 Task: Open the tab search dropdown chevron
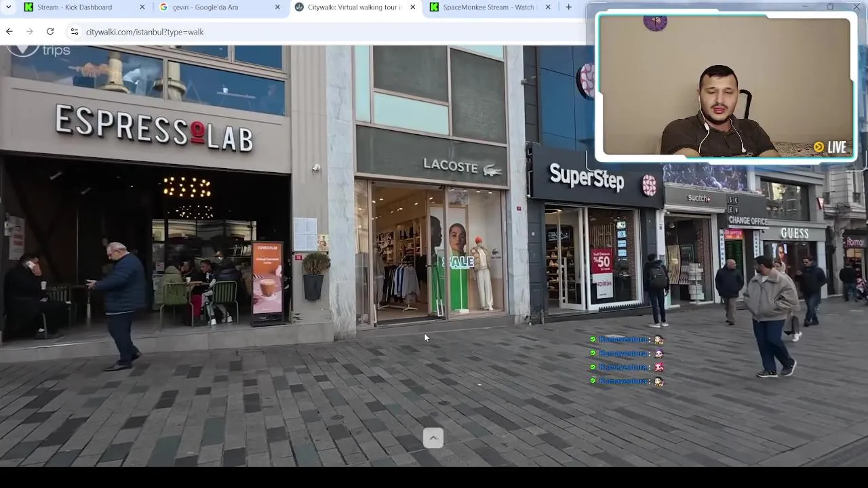pyautogui.click(x=8, y=7)
